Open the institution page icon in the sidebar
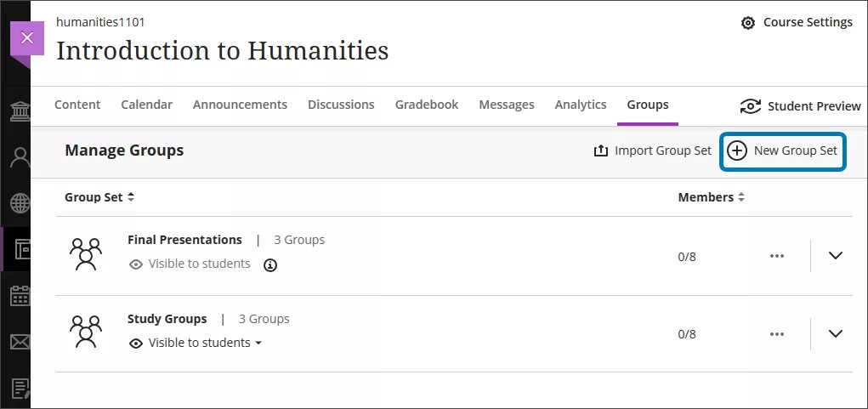868x409 pixels. pos(19,111)
